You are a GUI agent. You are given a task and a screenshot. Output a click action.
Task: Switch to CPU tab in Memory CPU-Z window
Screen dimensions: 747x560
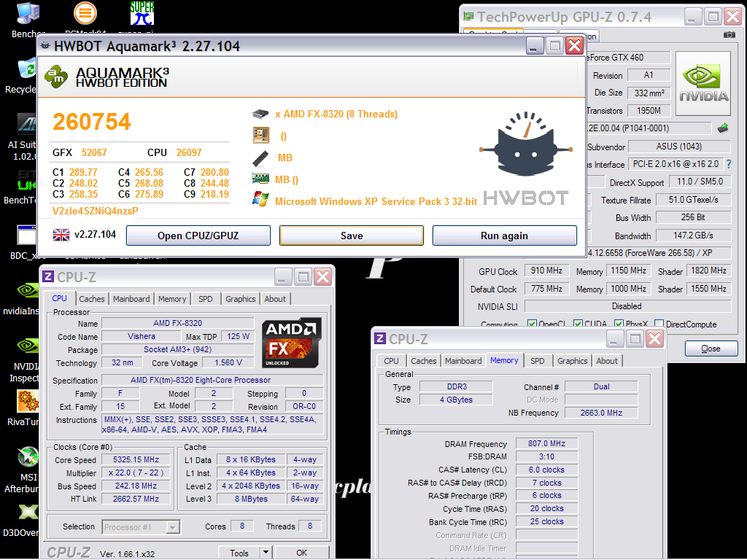tap(391, 361)
